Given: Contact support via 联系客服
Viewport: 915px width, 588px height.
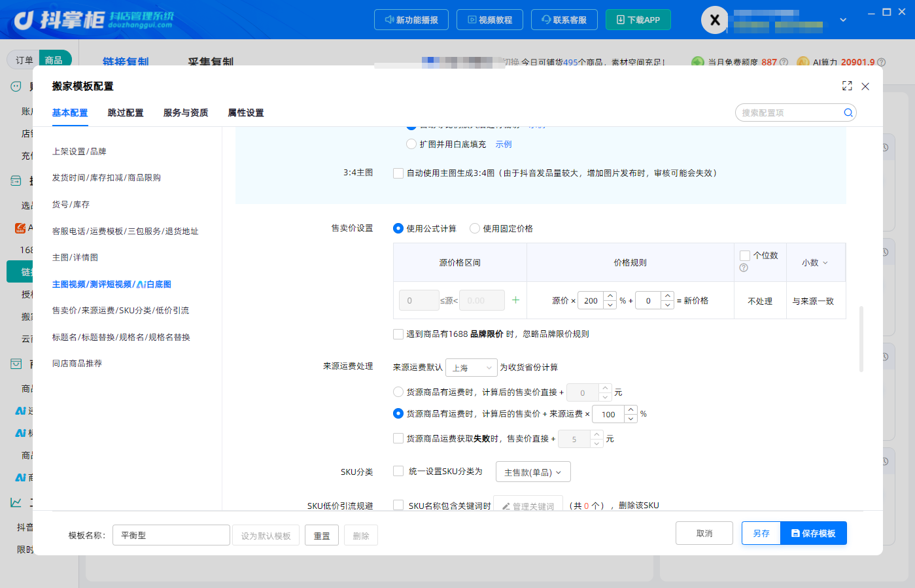Looking at the screenshot, I should coord(564,20).
